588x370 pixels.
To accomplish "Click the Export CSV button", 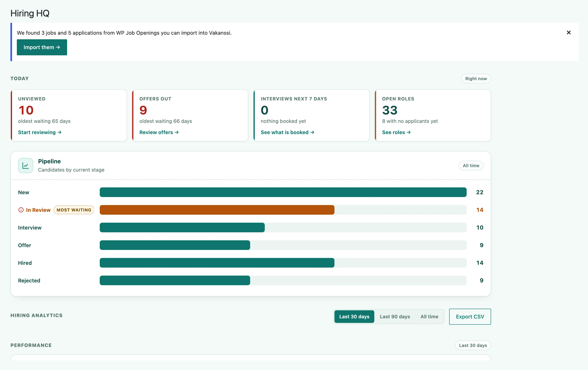I will click(x=470, y=316).
